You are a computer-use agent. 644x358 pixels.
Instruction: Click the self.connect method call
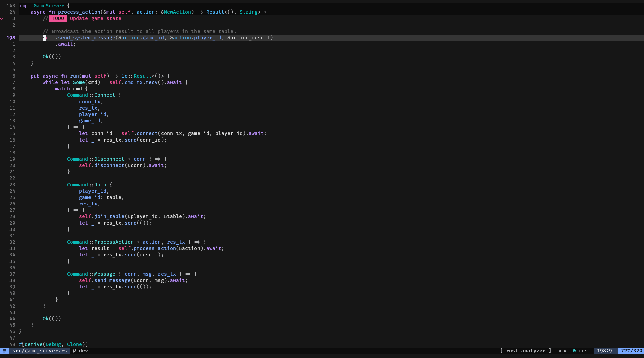point(139,133)
